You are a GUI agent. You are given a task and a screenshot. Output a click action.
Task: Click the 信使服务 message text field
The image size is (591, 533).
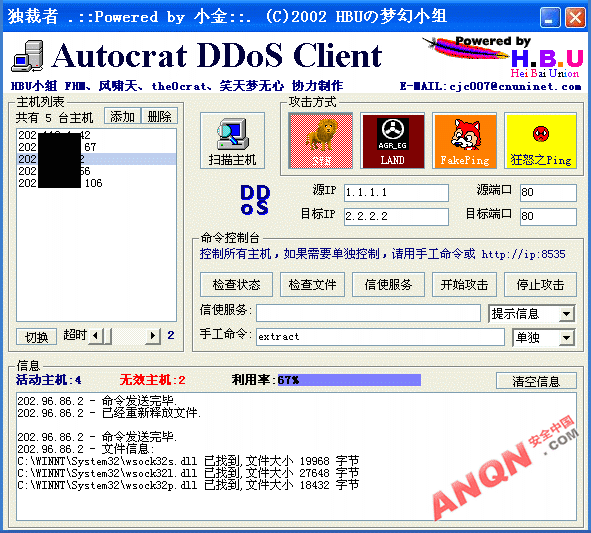pyautogui.click(x=368, y=313)
